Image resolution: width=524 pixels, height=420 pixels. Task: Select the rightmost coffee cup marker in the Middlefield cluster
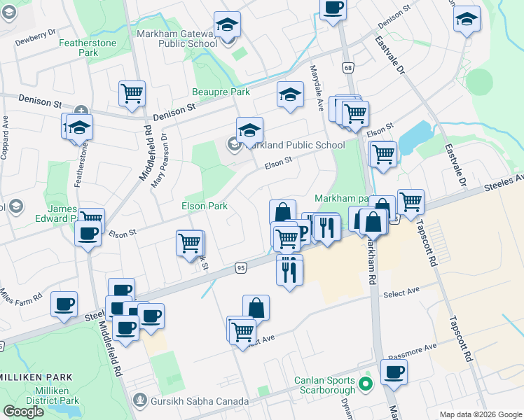[x=151, y=316]
